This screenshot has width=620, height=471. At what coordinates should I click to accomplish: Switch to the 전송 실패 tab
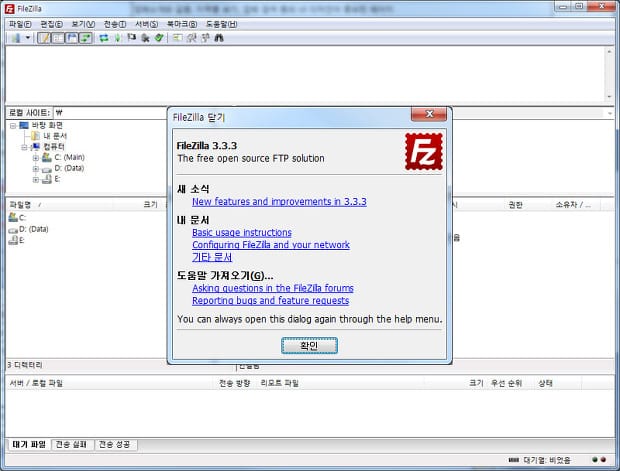pos(71,445)
